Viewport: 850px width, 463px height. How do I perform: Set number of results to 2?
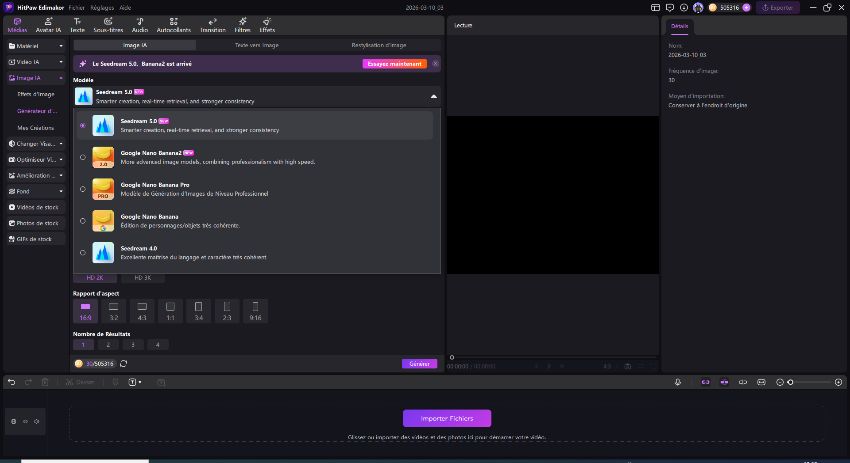pos(108,345)
